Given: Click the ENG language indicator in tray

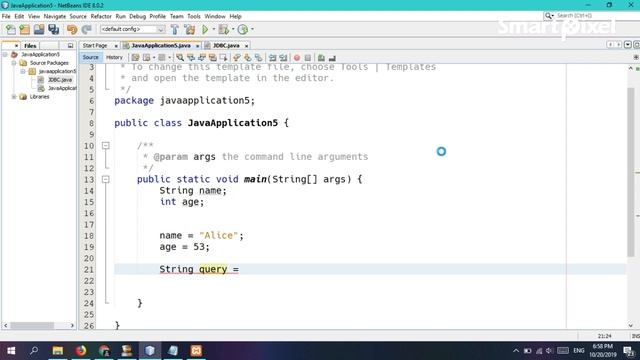Looking at the screenshot, I should (x=579, y=351).
